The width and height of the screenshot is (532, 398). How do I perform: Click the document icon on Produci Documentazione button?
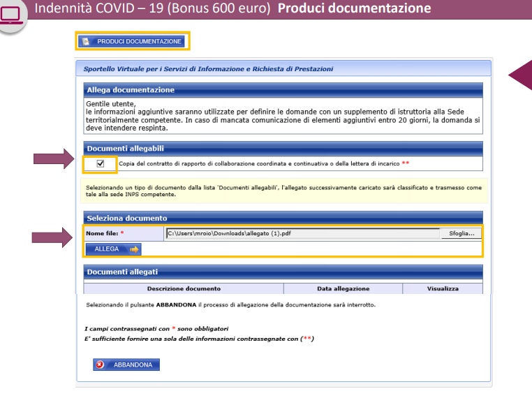point(86,42)
